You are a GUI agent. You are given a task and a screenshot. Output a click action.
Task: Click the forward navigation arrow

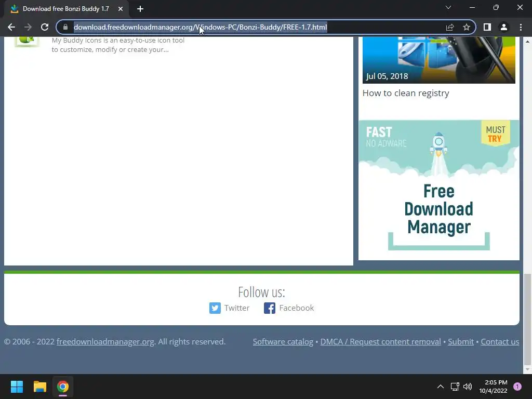[28, 27]
